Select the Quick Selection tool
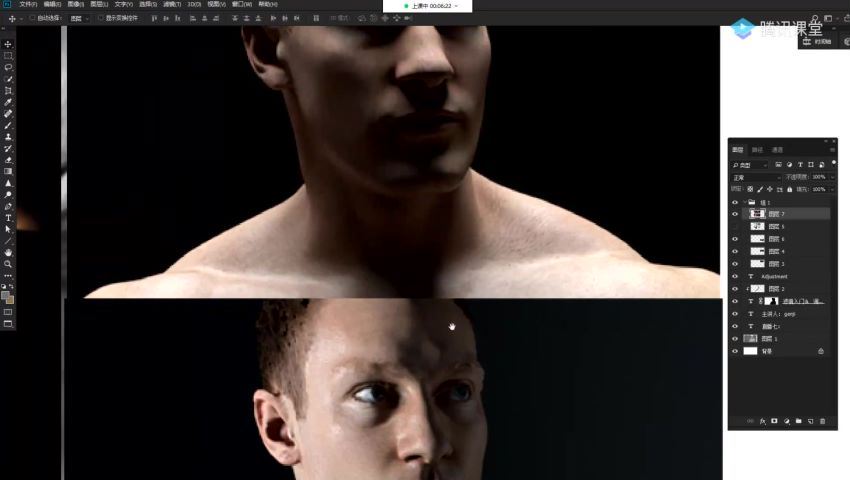Image resolution: width=850 pixels, height=480 pixels. [x=8, y=79]
